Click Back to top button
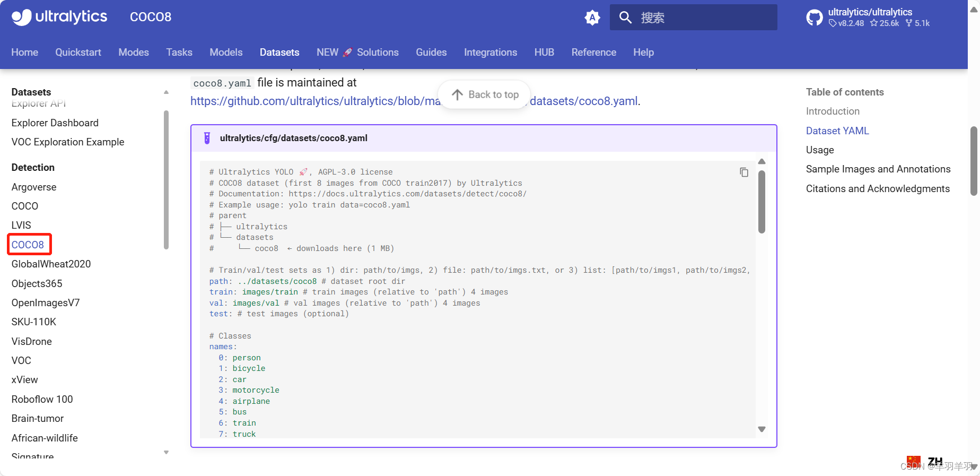The width and height of the screenshot is (980, 476). tap(485, 94)
